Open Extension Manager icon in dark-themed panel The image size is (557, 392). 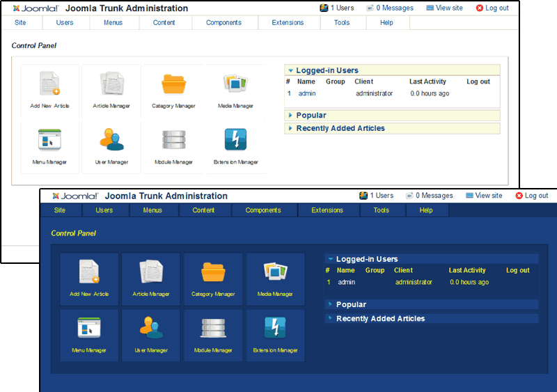pos(275,329)
